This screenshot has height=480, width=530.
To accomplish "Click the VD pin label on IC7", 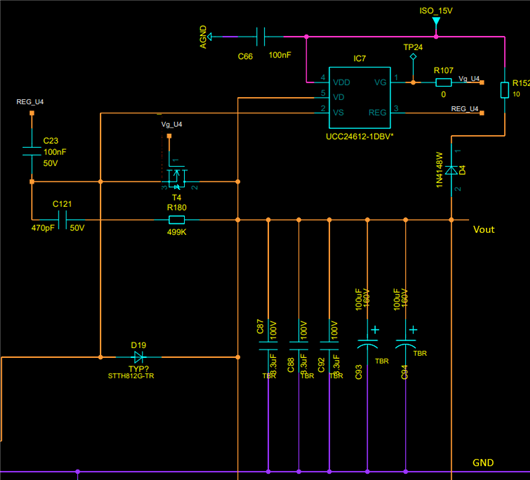I will click(x=338, y=97).
